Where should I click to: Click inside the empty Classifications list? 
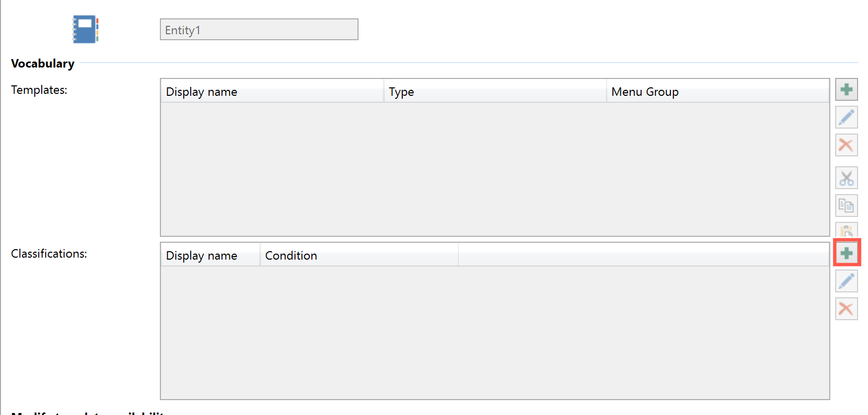(495, 333)
